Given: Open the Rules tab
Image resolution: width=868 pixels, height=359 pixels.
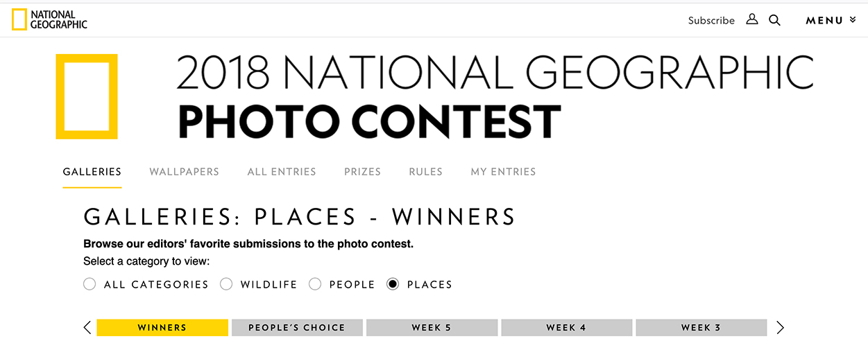Looking at the screenshot, I should point(425,172).
